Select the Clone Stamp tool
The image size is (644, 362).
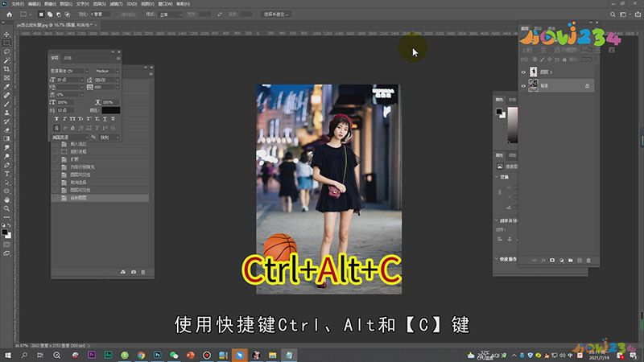pos(6,113)
